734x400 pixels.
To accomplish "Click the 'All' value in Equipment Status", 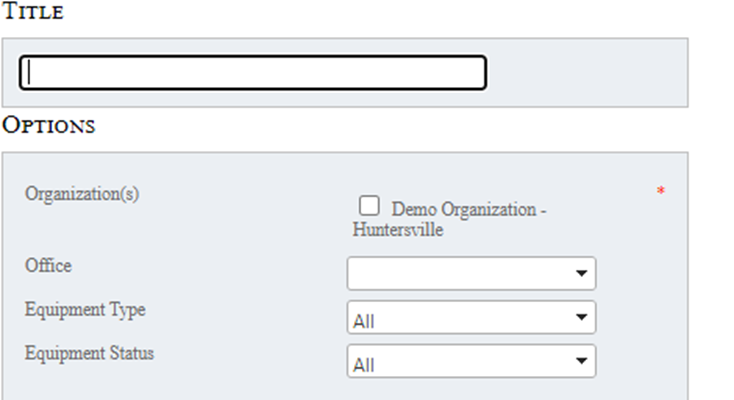I will pyautogui.click(x=364, y=366).
